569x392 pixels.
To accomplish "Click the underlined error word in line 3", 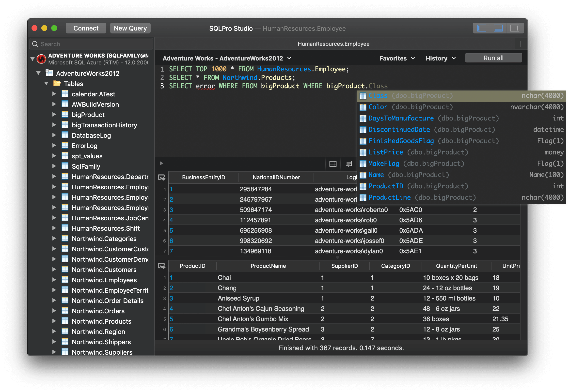I will click(205, 86).
